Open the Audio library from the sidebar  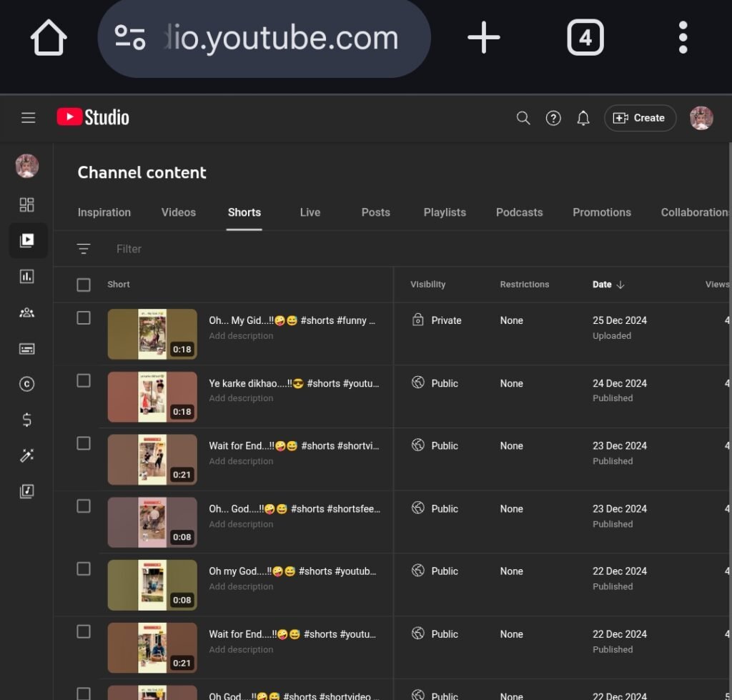26,491
